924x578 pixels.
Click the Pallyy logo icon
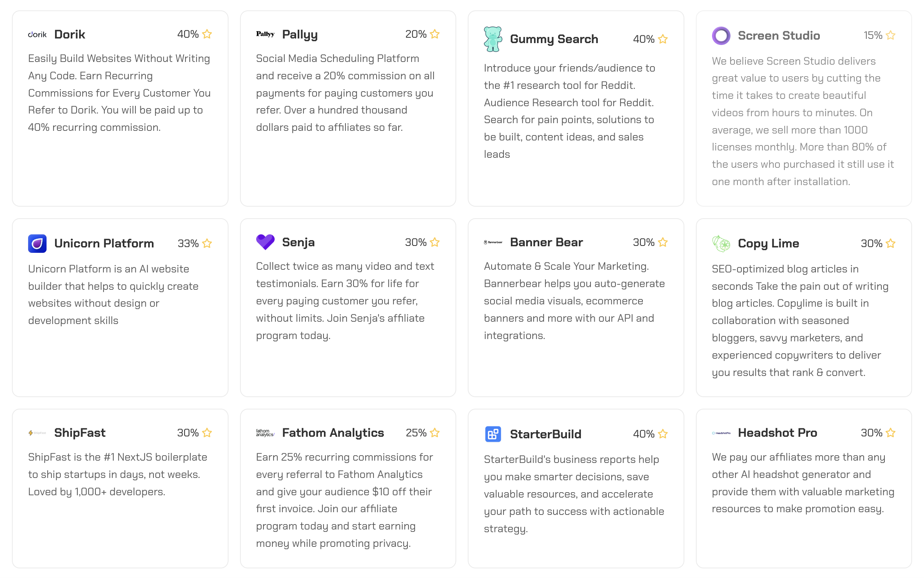click(x=265, y=34)
